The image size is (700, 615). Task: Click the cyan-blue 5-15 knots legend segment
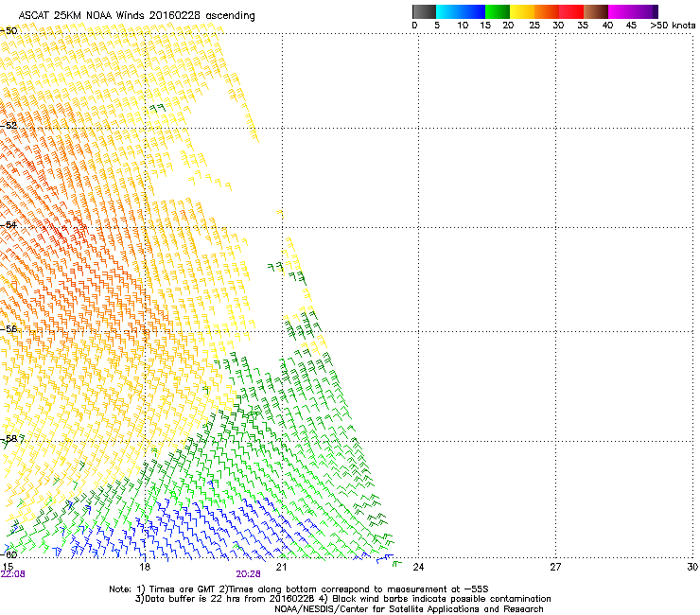point(461,11)
